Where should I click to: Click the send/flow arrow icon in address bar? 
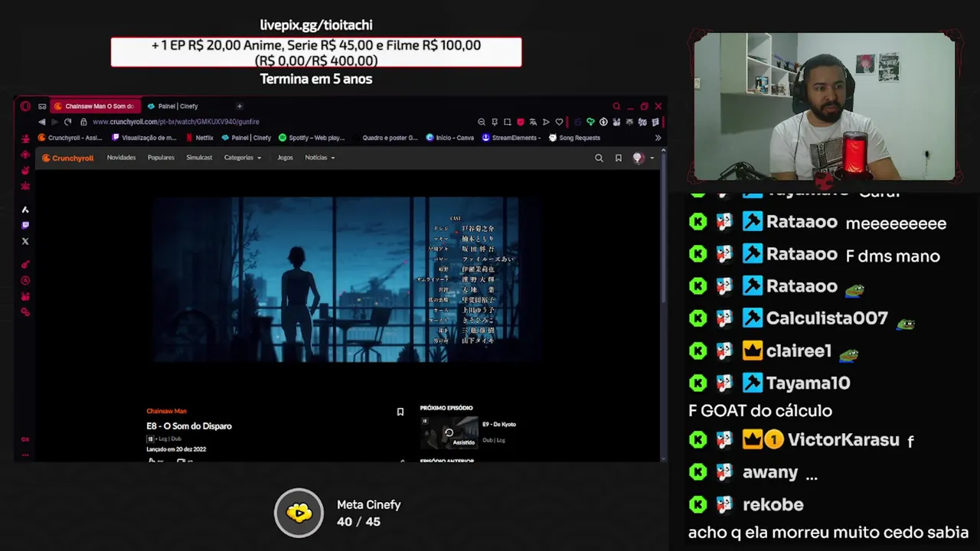coord(546,122)
